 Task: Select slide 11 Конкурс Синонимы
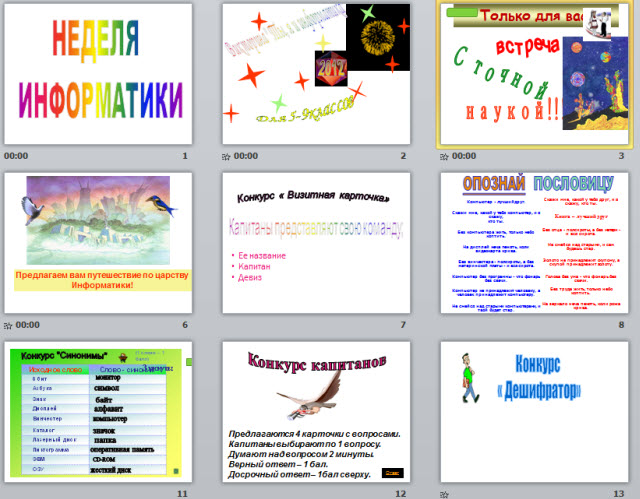click(x=98, y=412)
